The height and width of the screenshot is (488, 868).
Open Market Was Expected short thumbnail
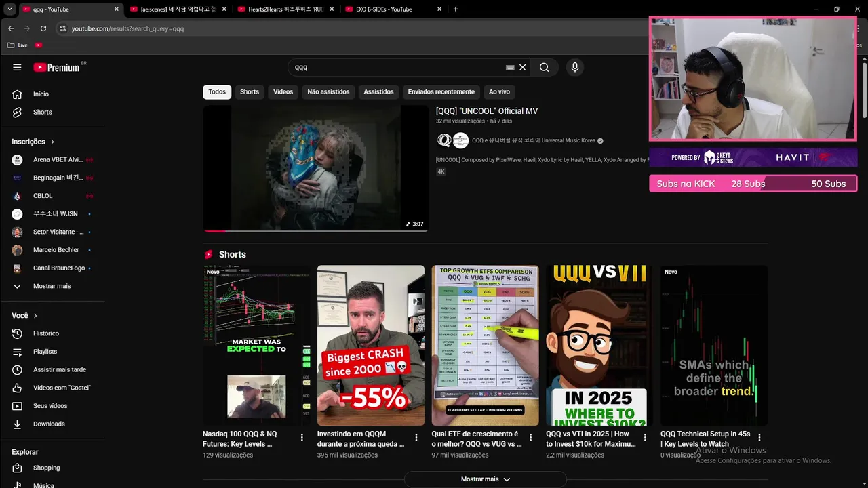click(256, 346)
